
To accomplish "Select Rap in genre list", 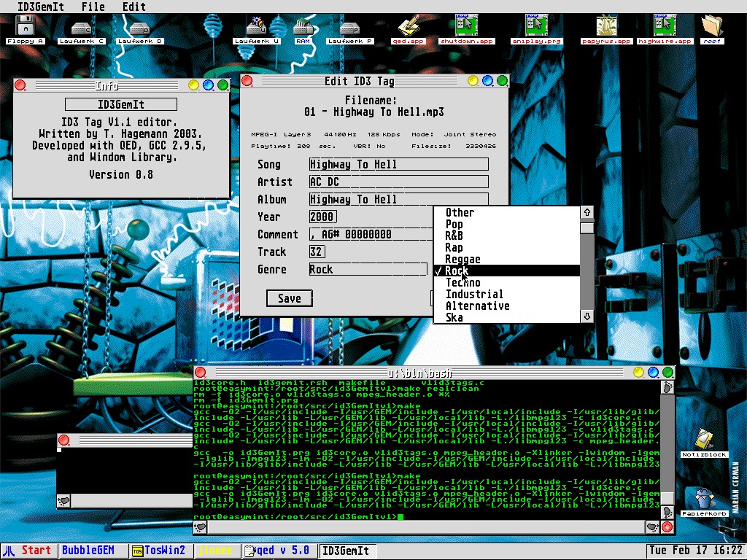I will (x=507, y=248).
